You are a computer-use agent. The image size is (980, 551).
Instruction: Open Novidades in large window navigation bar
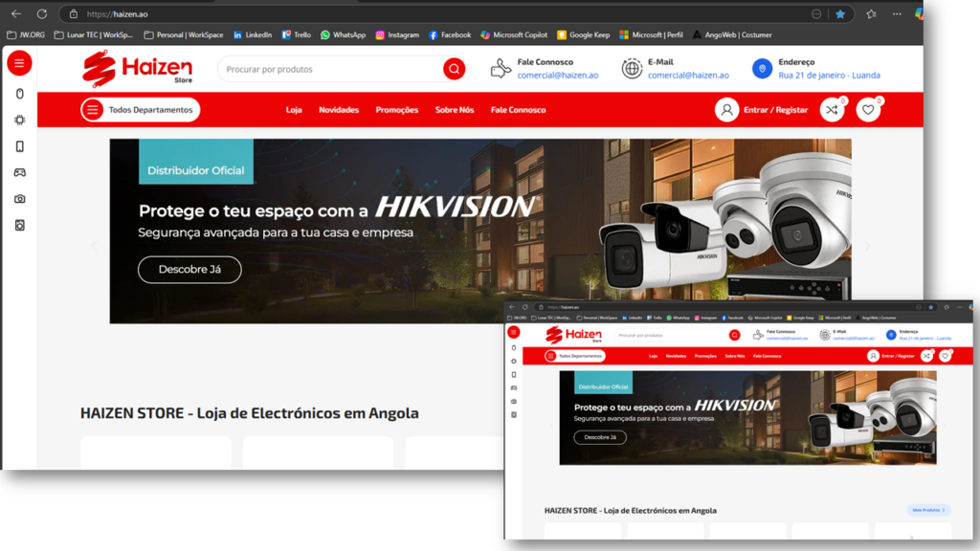[x=339, y=110]
